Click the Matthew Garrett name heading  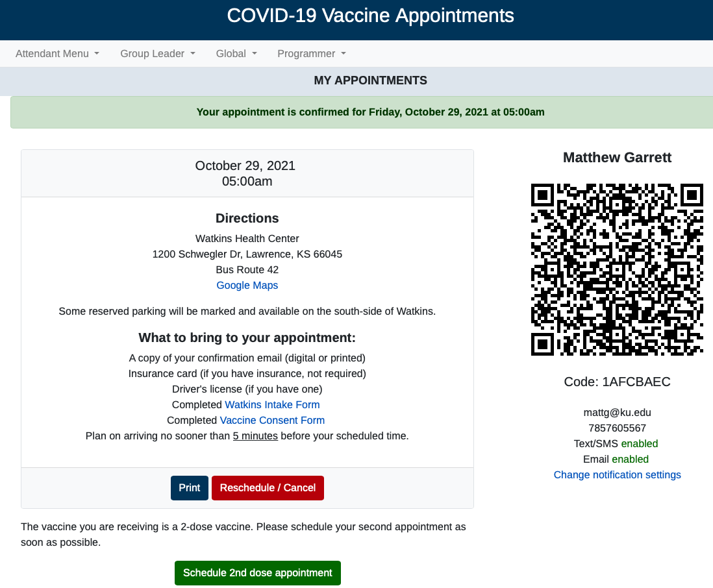(617, 158)
